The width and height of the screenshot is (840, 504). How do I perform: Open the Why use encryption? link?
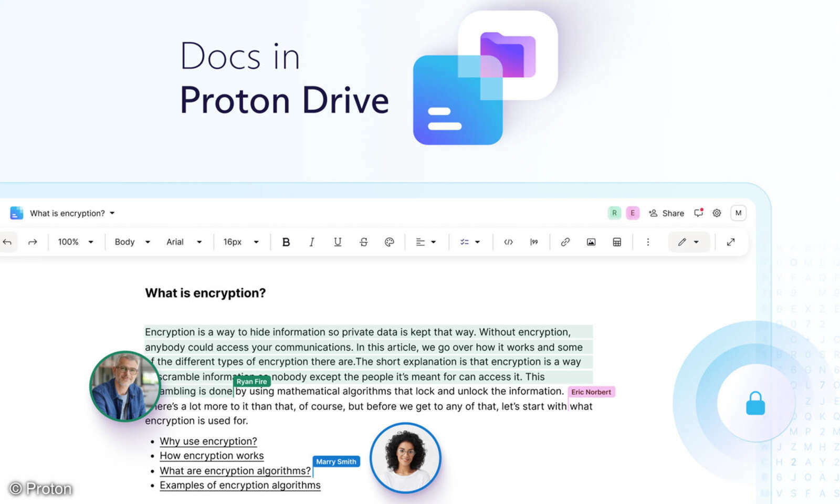(x=208, y=441)
